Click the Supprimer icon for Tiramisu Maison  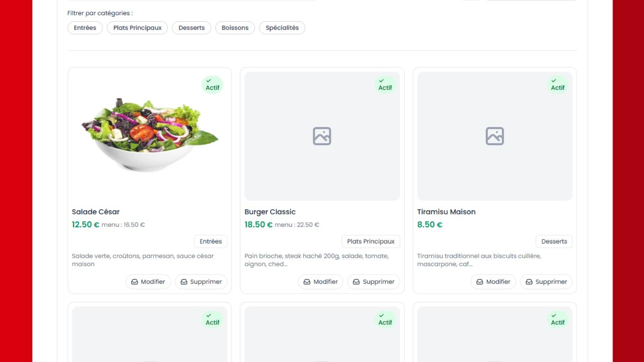pos(529,282)
